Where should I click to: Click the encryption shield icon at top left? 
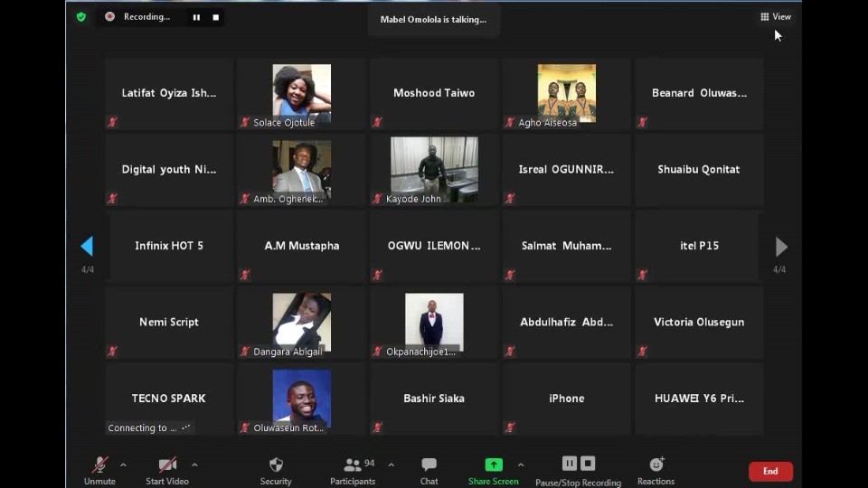81,16
